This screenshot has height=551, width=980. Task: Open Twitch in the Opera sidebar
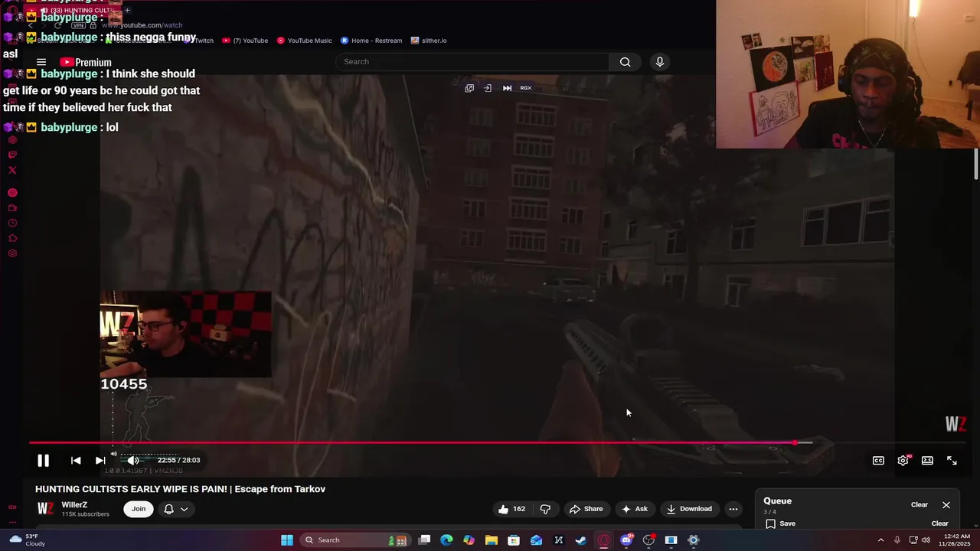coord(12,155)
